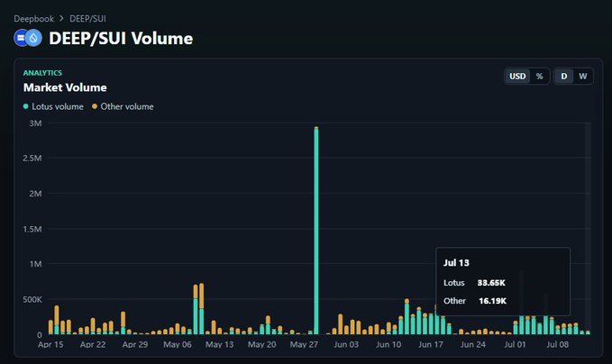Click the May 13 x-axis label

[220, 344]
